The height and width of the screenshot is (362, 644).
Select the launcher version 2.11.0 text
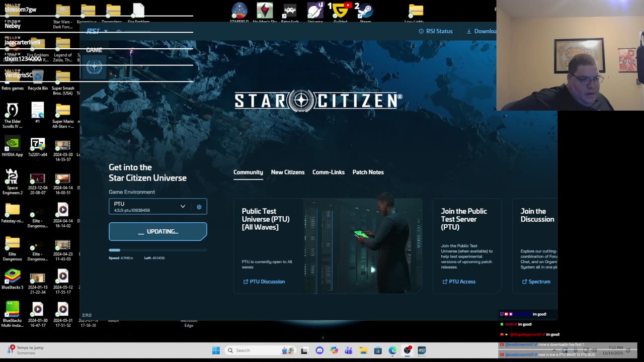click(87, 315)
